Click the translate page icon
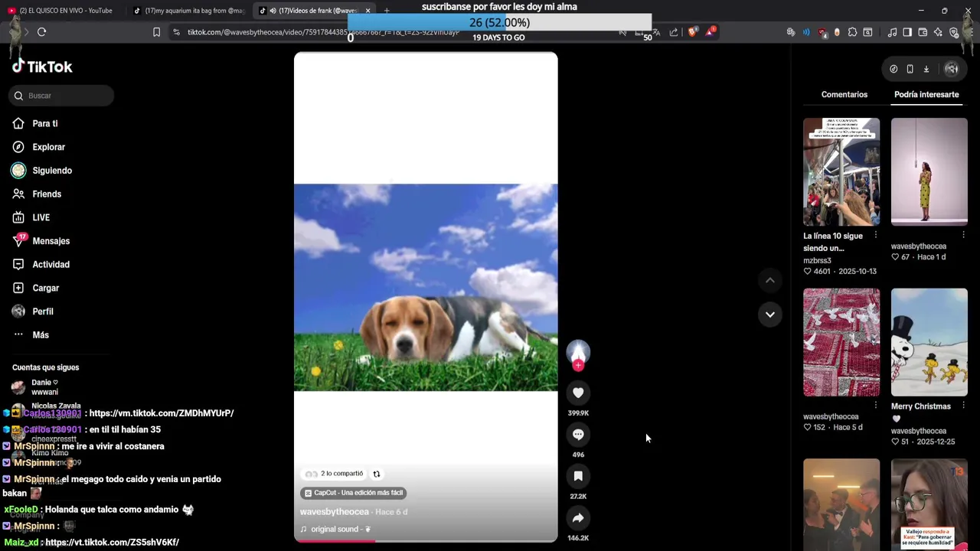This screenshot has height=551, width=980. pos(656,32)
